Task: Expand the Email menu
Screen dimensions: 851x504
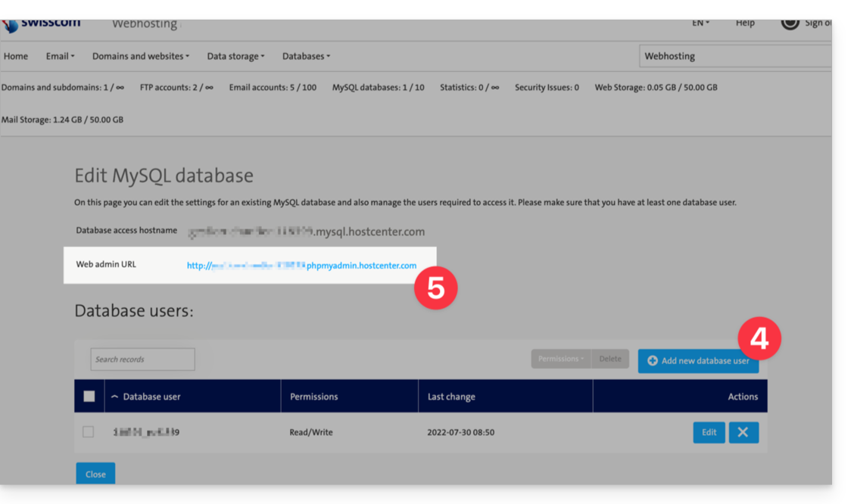Action: (x=60, y=56)
